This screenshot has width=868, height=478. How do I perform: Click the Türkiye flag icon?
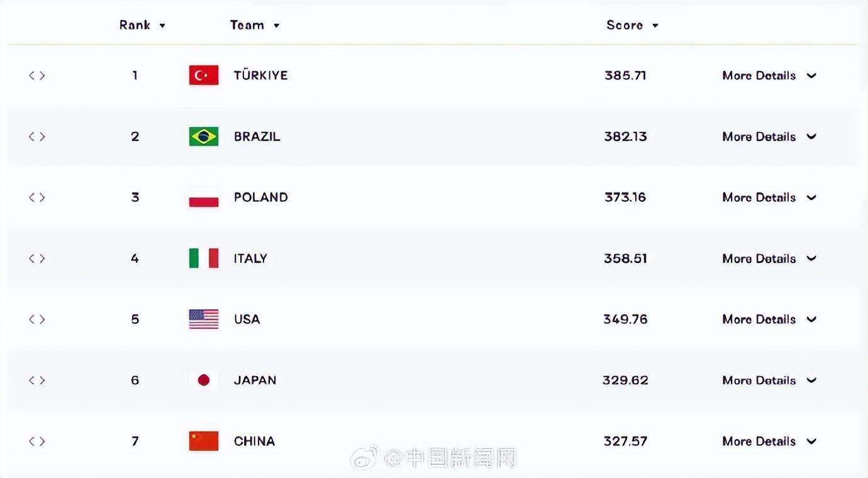(x=204, y=75)
